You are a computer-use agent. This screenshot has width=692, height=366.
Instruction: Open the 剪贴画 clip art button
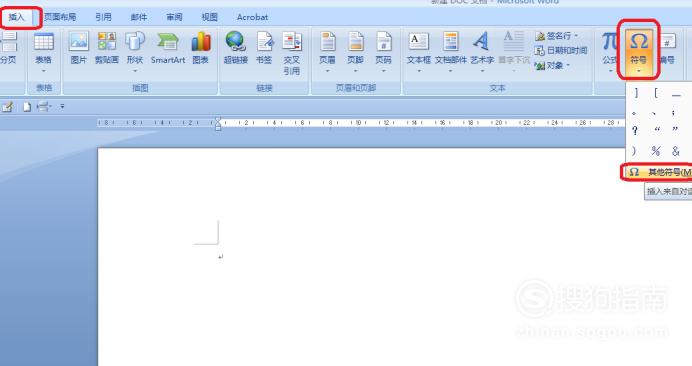pos(106,48)
